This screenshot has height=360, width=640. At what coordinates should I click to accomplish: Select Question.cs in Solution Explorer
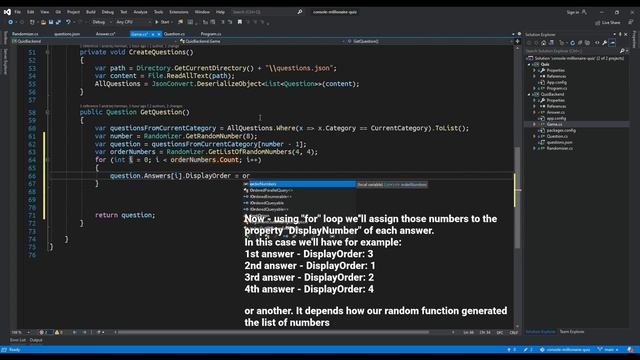[557, 136]
